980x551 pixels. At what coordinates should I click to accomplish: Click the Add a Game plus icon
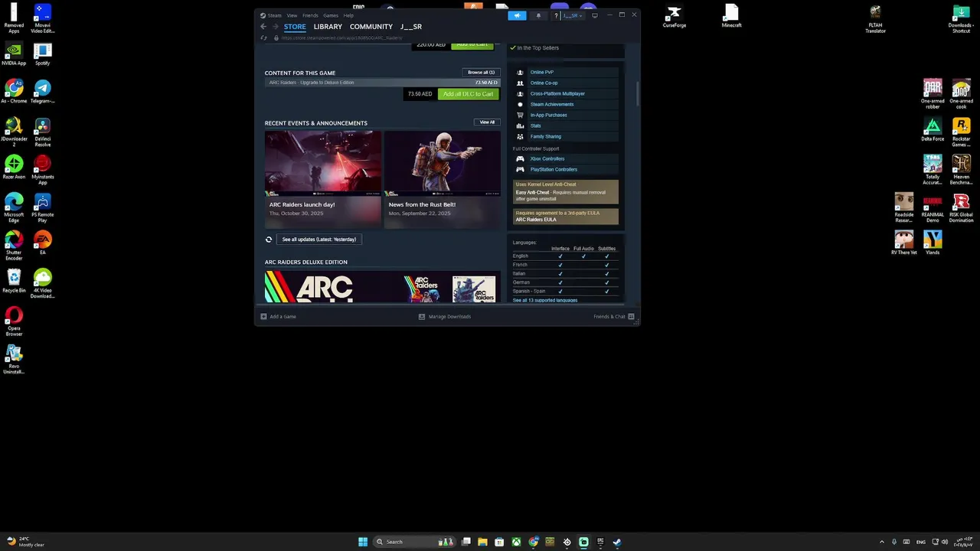[264, 316]
